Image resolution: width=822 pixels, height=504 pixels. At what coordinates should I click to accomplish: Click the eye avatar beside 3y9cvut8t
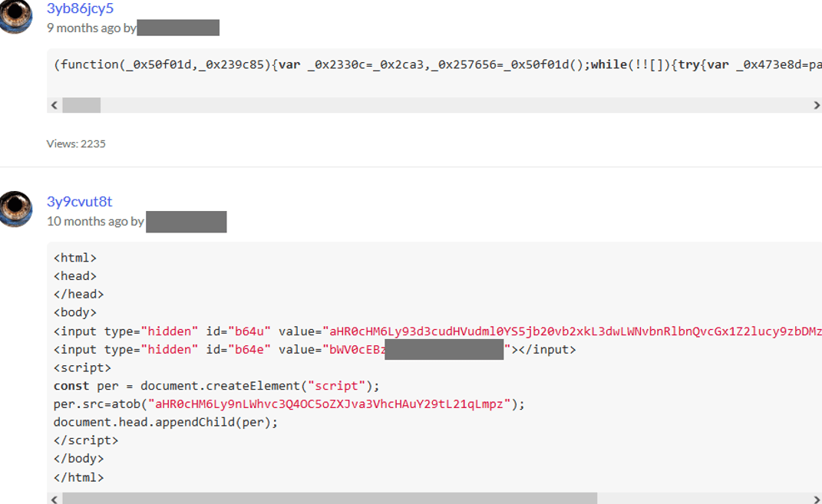click(15, 209)
